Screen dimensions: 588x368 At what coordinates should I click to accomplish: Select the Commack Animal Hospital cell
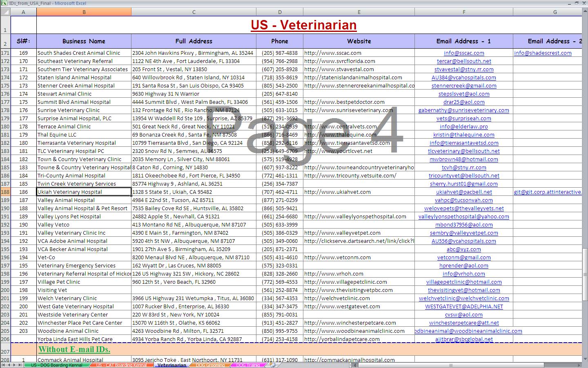tap(84, 360)
